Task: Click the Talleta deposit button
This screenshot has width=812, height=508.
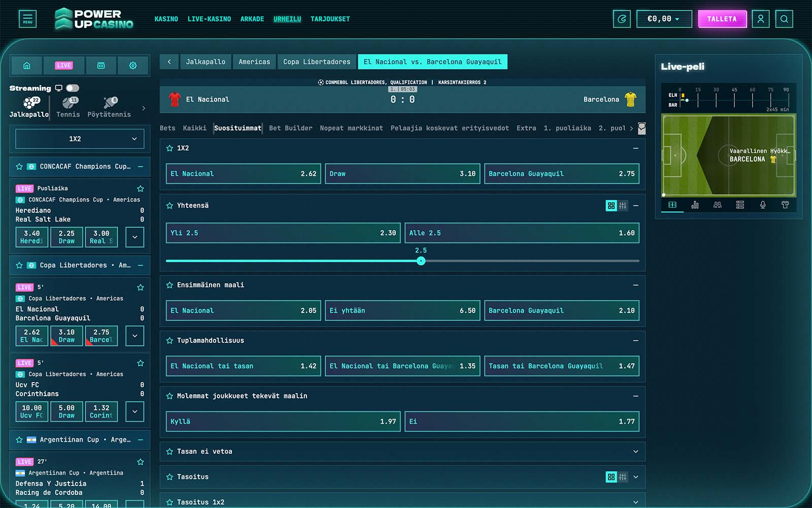Action: (x=722, y=19)
